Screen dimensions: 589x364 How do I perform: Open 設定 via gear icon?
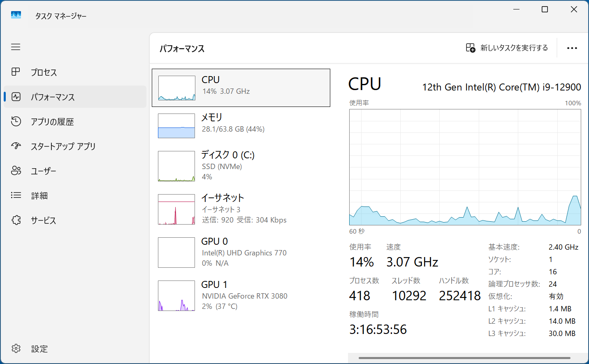[16, 348]
